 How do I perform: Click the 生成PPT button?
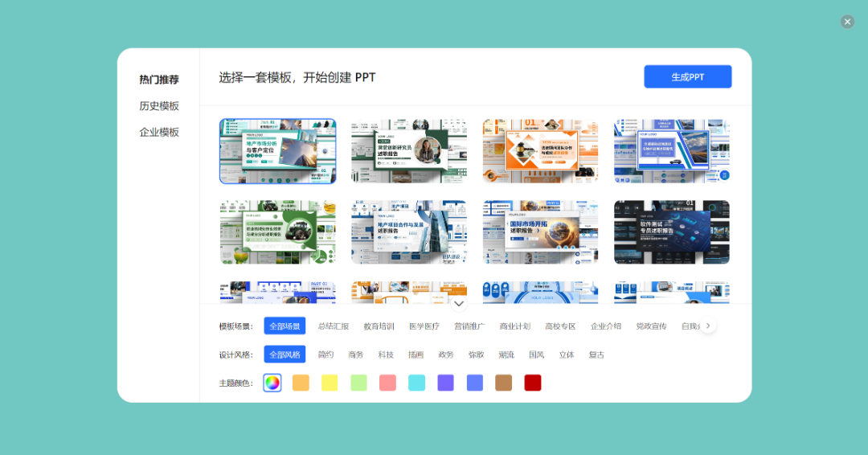687,77
